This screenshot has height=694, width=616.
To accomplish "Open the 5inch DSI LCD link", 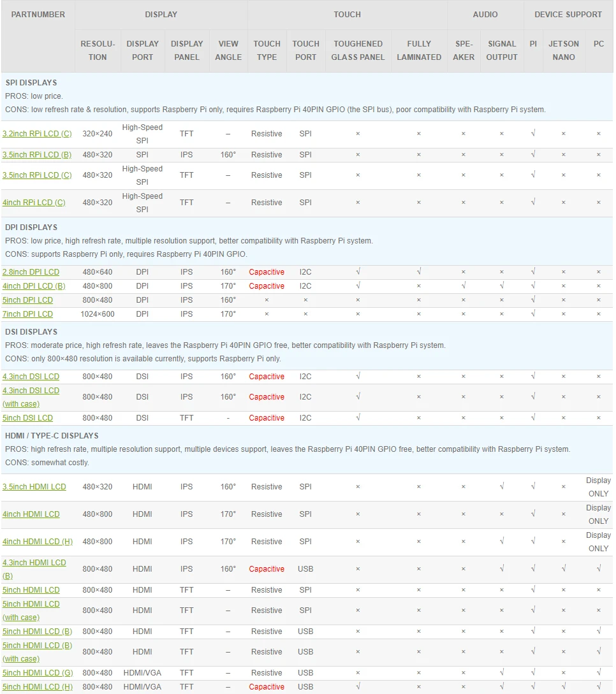I will point(27,418).
